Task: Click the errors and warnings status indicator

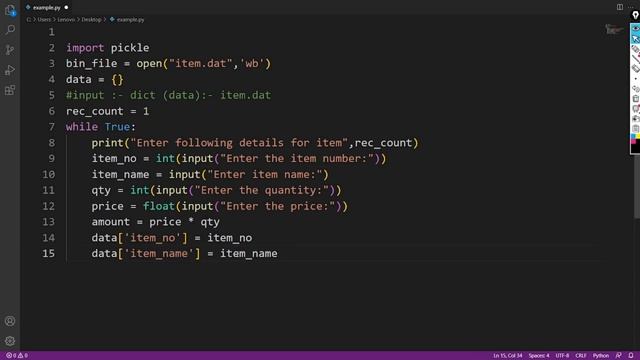Action: (x=17, y=356)
